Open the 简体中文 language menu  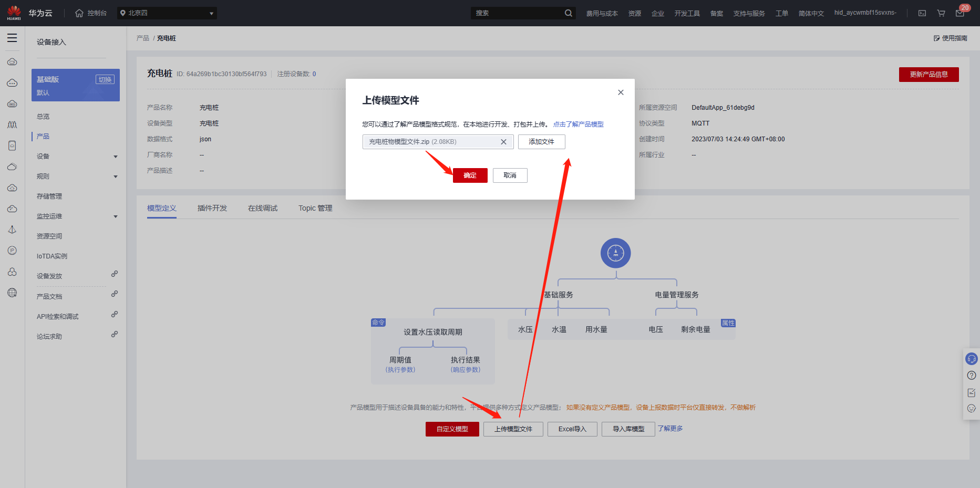point(811,13)
